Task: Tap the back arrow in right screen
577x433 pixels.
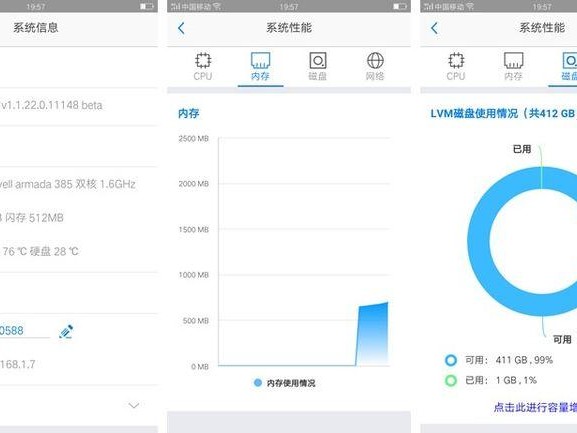Action: [434, 28]
